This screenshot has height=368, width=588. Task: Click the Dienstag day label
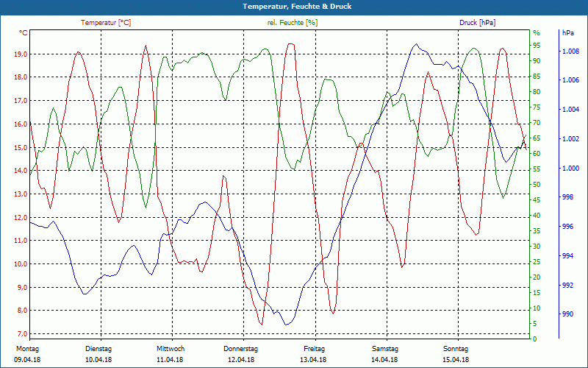click(98, 349)
